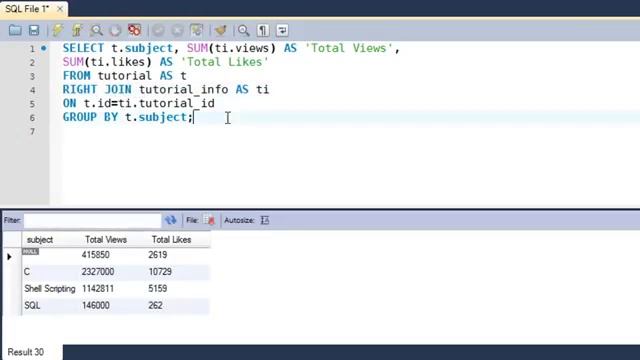Open the find panel magnifier
The height and width of the screenshot is (360, 640).
click(244, 30)
